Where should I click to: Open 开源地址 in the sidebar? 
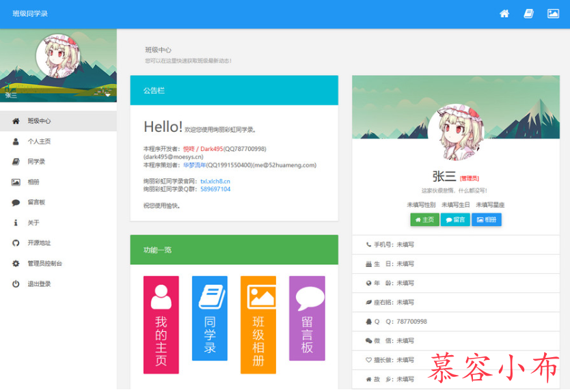(x=58, y=243)
